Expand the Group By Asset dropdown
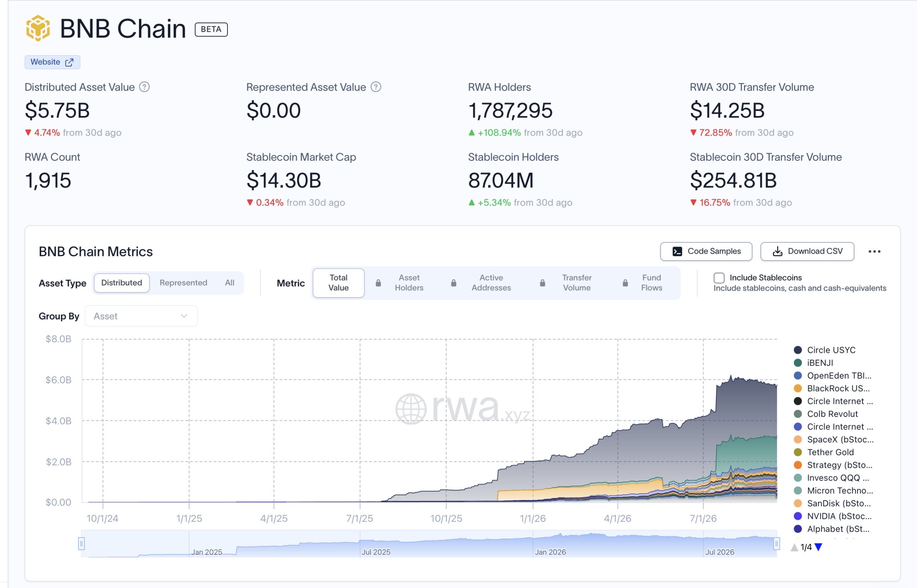Viewport: 917px width, 588px height. (141, 316)
